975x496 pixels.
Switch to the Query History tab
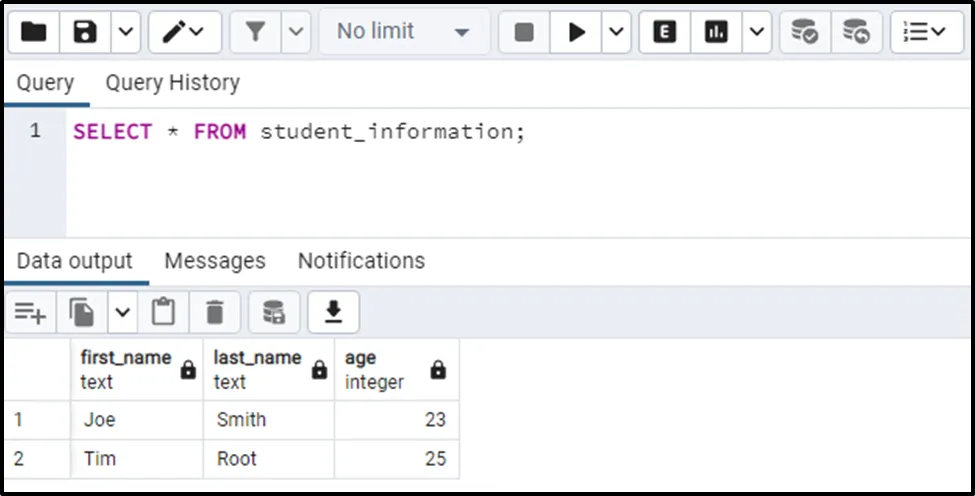pyautogui.click(x=172, y=83)
